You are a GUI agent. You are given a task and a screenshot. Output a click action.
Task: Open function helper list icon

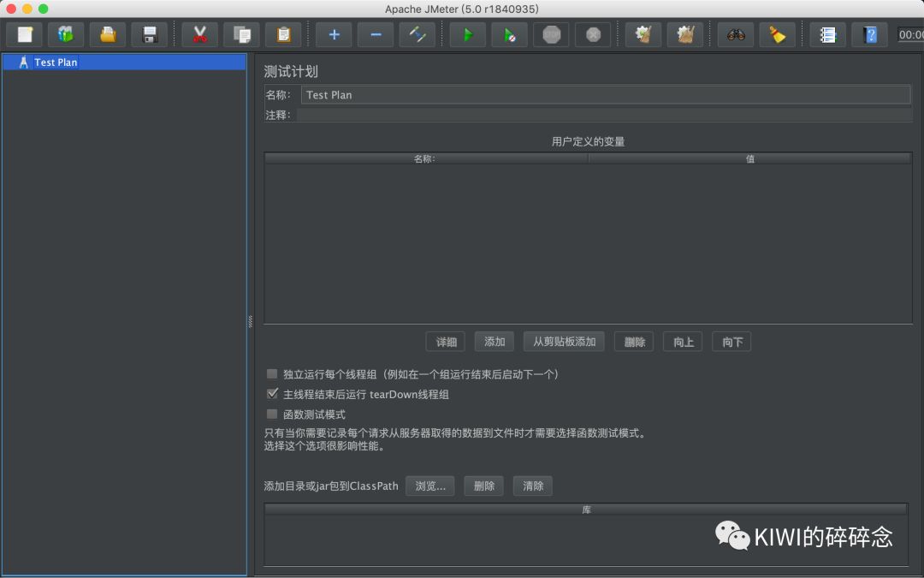828,35
